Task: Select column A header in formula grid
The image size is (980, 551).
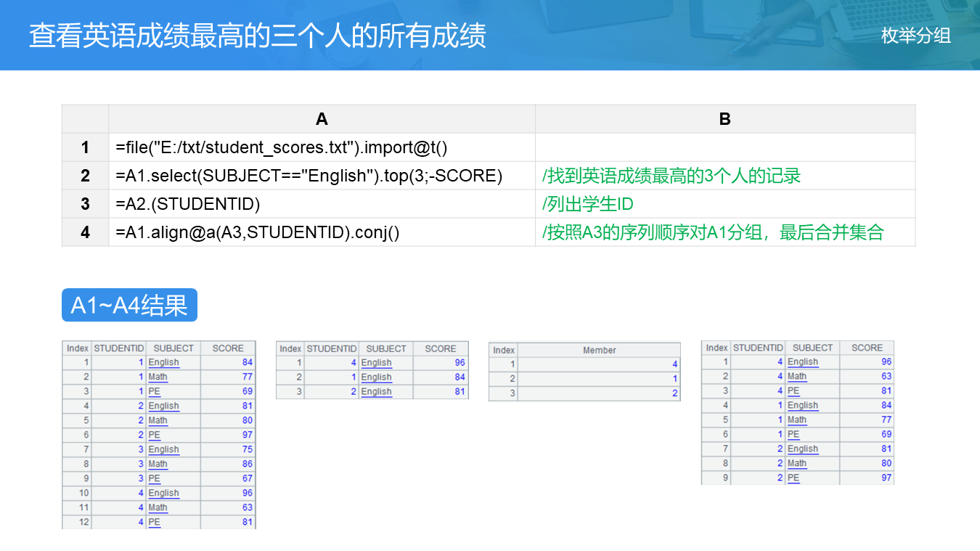Action: (322, 119)
